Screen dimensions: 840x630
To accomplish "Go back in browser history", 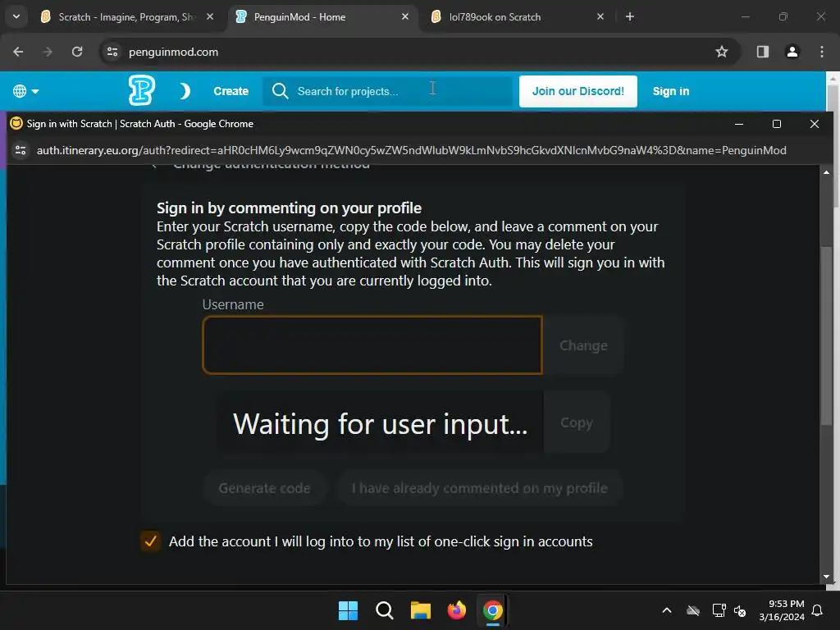I will [x=18, y=52].
